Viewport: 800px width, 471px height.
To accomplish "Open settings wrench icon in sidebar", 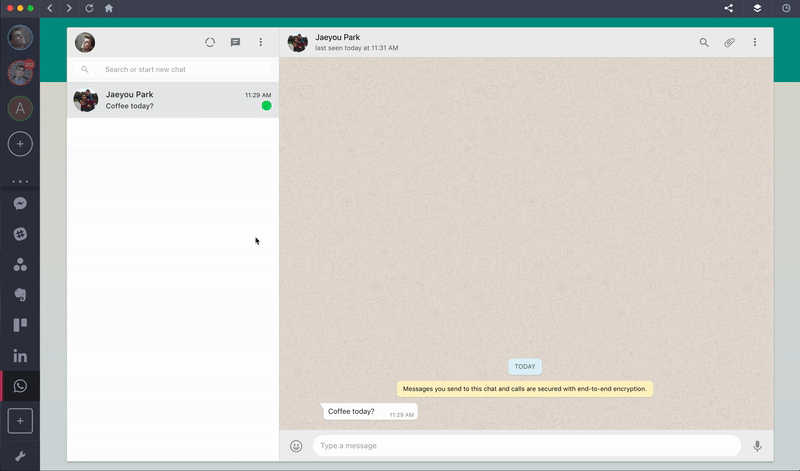I will click(20, 456).
